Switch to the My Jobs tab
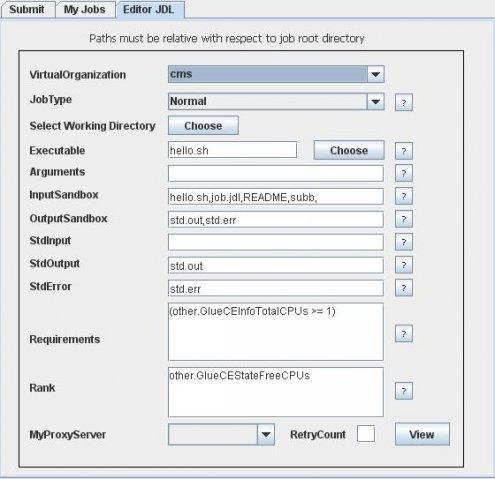This screenshot has height=479, width=495. tap(85, 9)
